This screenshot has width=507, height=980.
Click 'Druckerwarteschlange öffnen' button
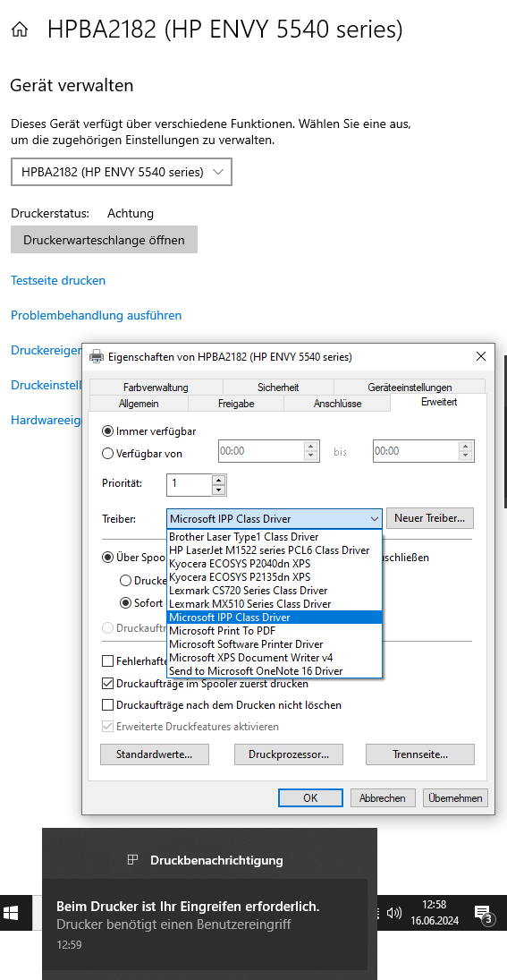pos(105,240)
